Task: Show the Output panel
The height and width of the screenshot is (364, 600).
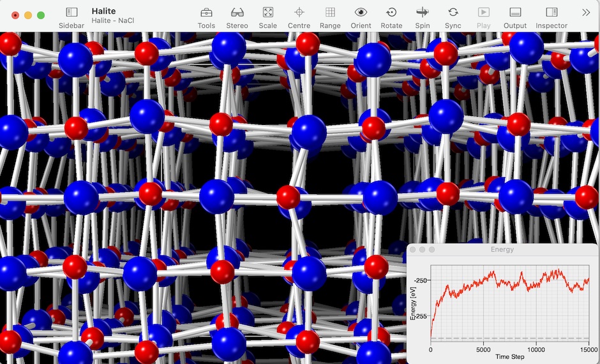Action: [514, 13]
